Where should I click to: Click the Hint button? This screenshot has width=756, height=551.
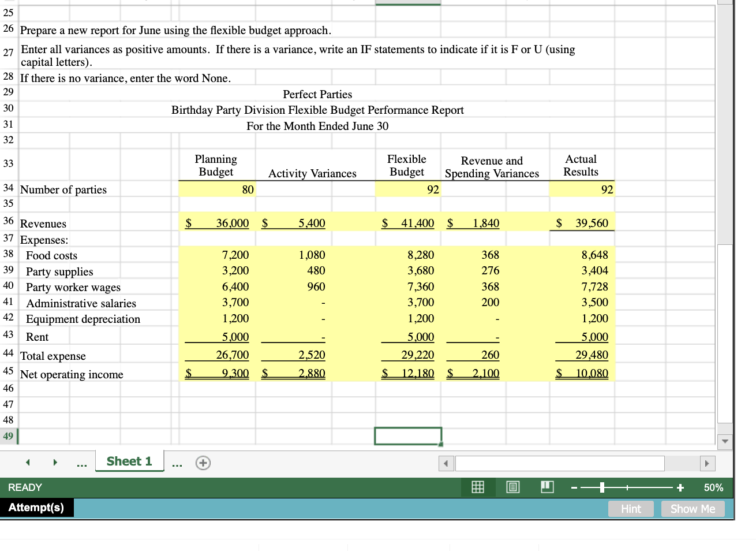tap(631, 508)
